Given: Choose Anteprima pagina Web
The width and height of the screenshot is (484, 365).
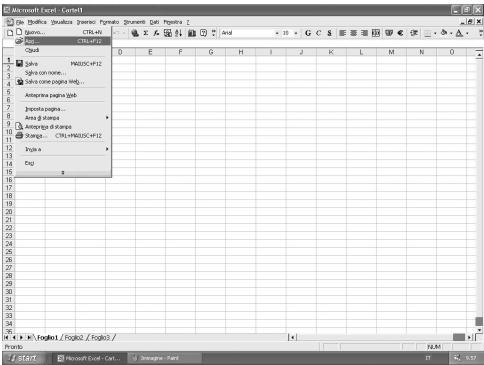Looking at the screenshot, I should [63, 95].
